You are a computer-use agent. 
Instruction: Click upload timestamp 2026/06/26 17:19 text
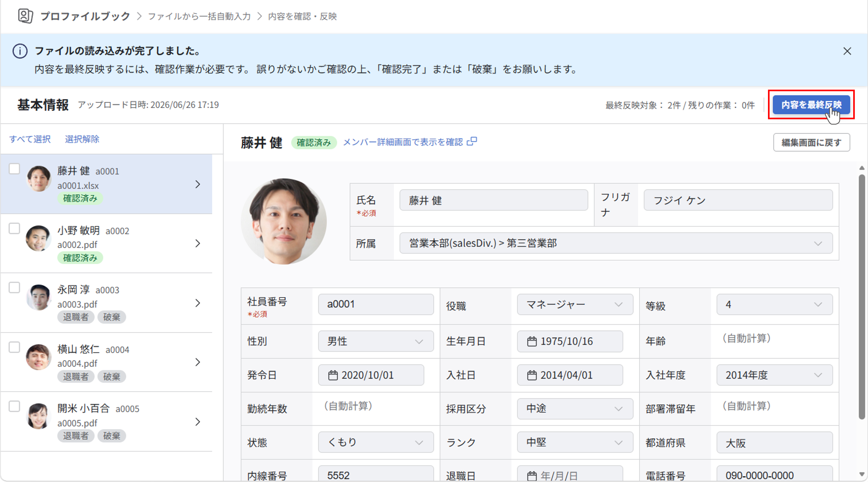pyautogui.click(x=184, y=105)
